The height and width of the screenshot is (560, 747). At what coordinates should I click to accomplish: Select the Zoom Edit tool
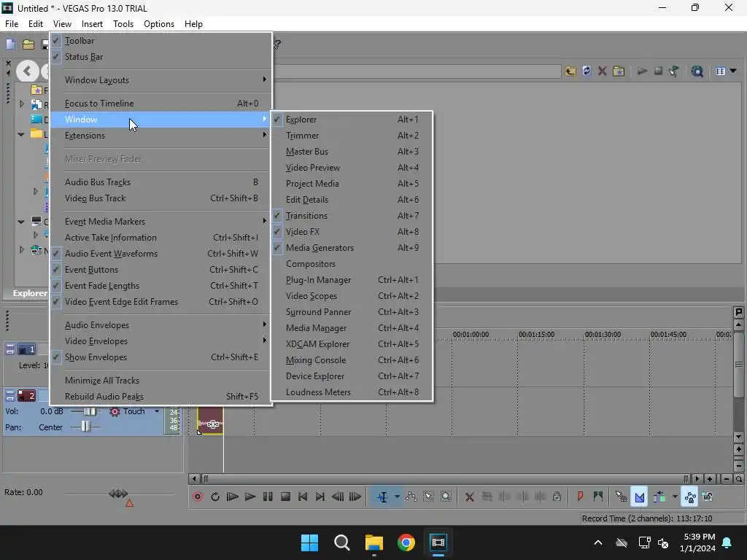tap(446, 497)
